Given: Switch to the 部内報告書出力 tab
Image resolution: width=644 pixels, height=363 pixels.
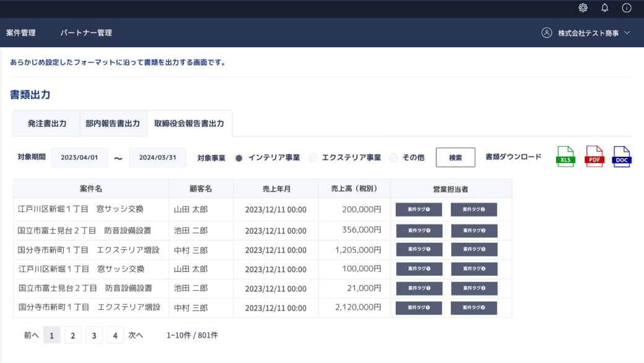Looking at the screenshot, I should pyautogui.click(x=113, y=124).
